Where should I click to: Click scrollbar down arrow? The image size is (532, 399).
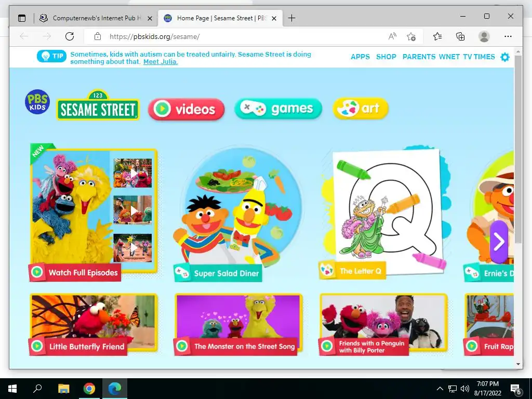click(518, 364)
